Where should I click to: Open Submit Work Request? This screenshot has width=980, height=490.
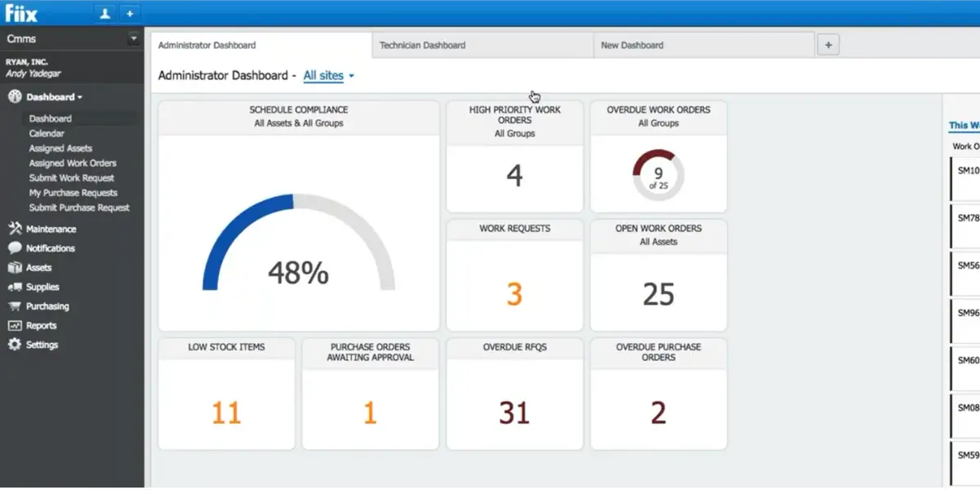tap(72, 178)
